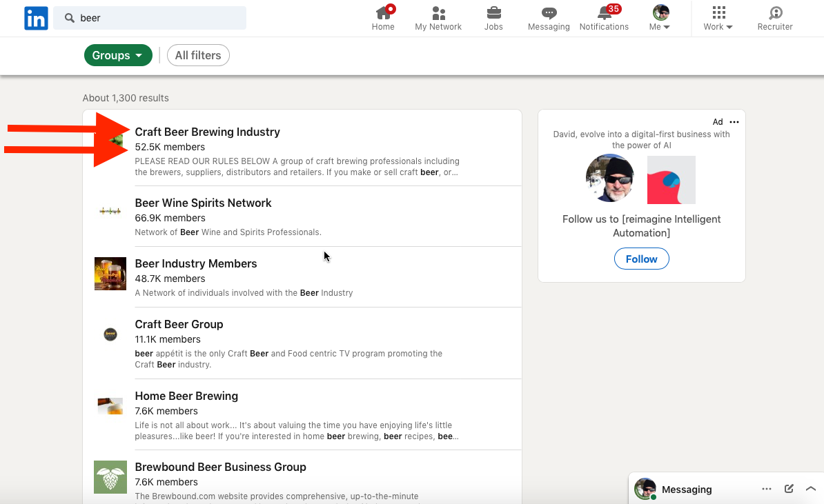Click 'About 1,300 results' text
824x504 pixels.
point(126,98)
